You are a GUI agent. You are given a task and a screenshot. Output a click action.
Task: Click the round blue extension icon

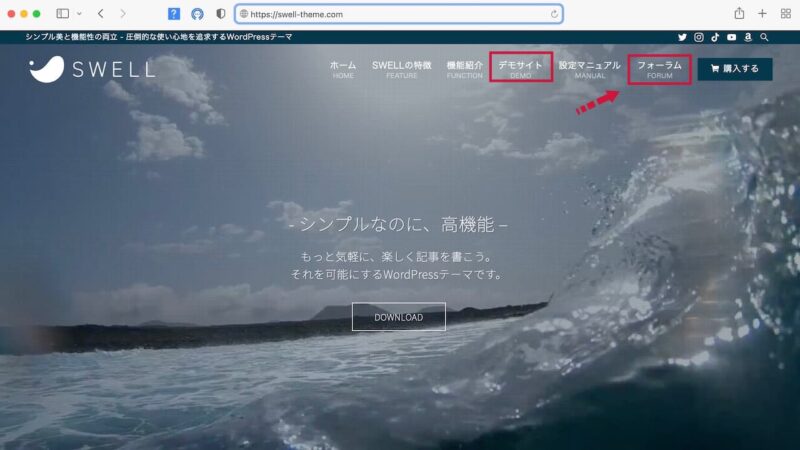point(197,14)
